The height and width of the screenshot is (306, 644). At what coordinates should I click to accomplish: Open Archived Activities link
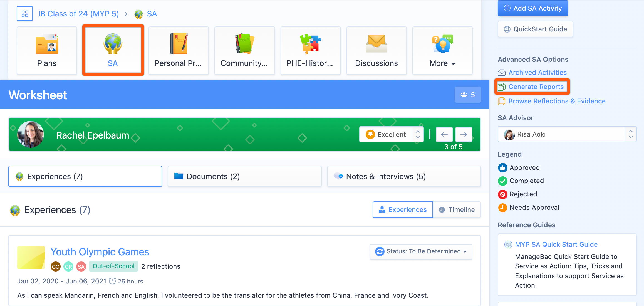[x=537, y=73]
